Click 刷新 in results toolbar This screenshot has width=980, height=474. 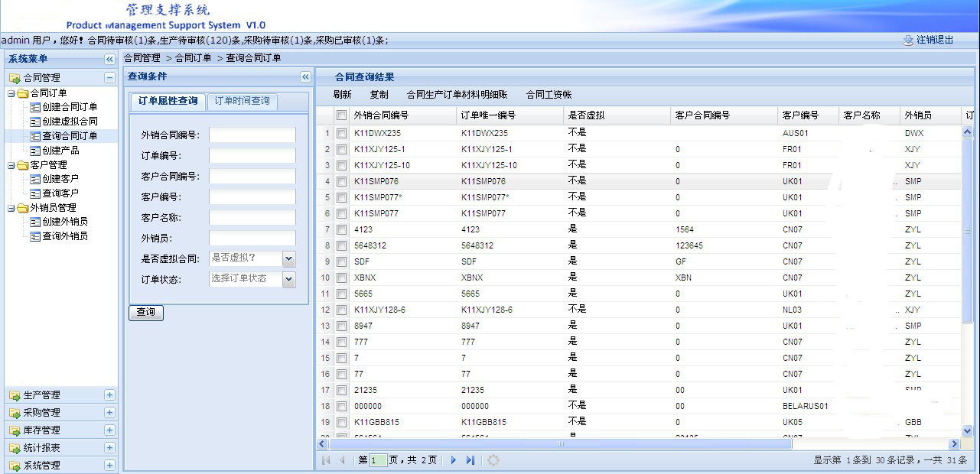[x=342, y=95]
